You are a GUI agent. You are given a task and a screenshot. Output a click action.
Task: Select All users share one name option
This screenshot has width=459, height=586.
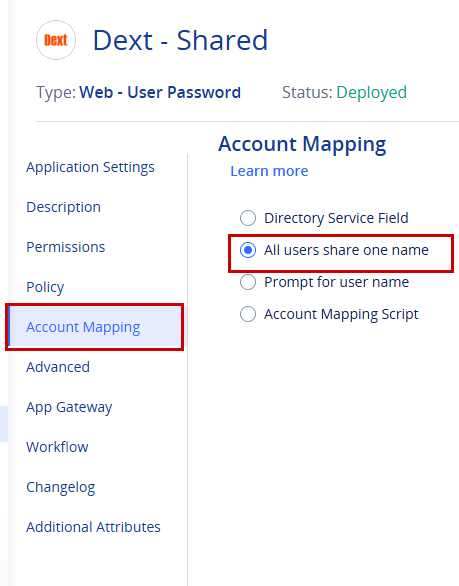(248, 250)
